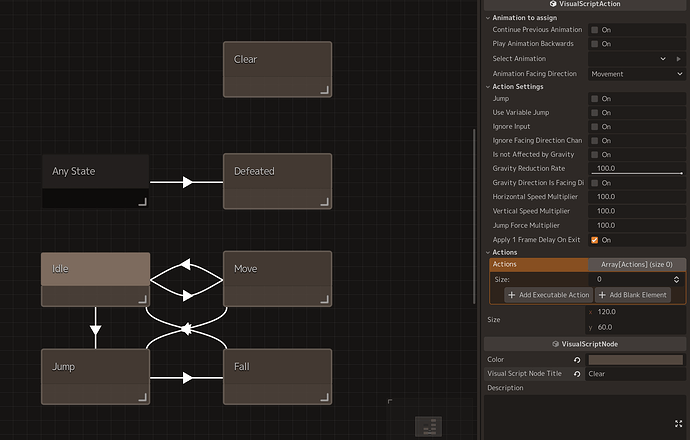Select the Any State to Defeated transition arrow
690x440 pixels.
coord(187,182)
